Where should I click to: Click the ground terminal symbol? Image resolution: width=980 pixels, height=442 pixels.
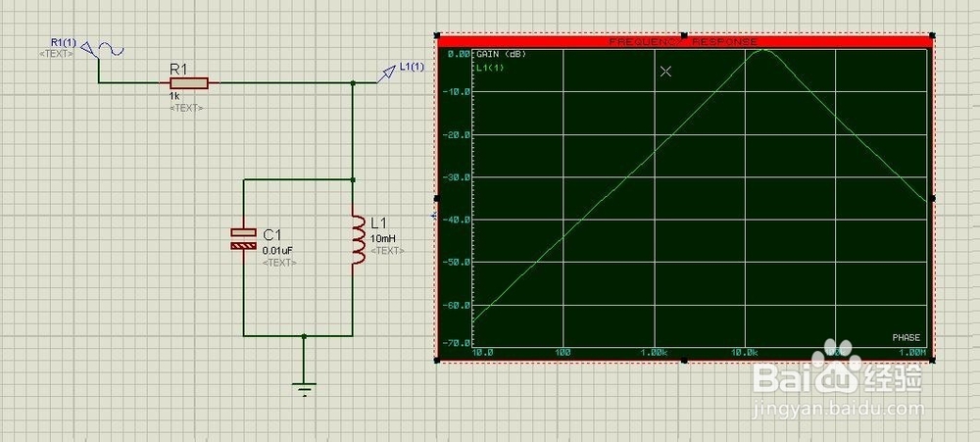pyautogui.click(x=304, y=389)
